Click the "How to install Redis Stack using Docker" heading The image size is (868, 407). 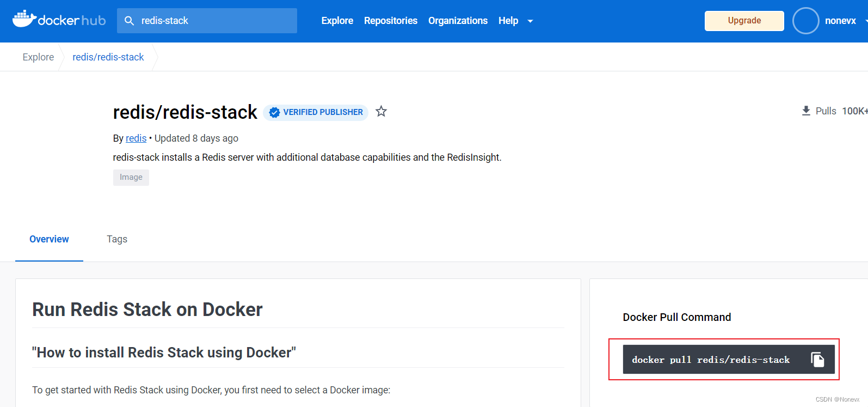coord(164,353)
